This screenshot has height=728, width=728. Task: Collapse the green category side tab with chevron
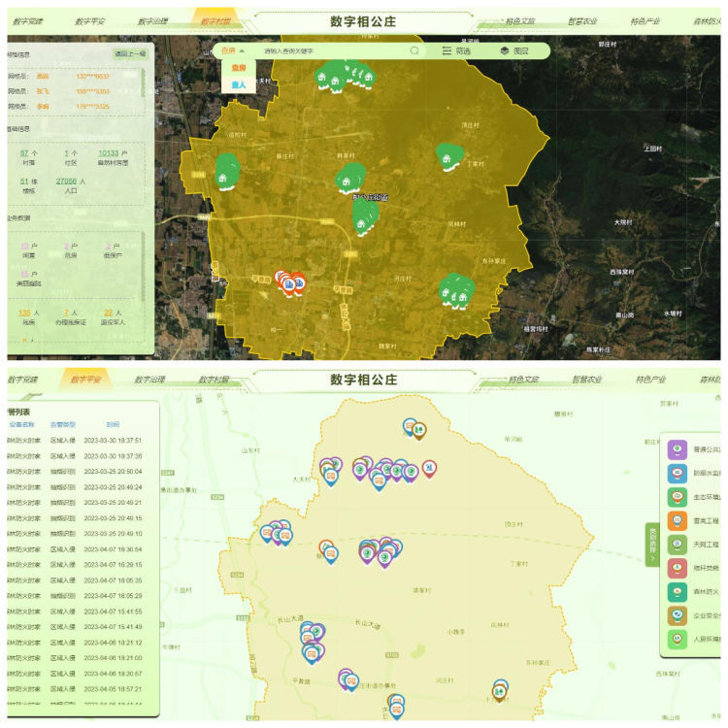(652, 545)
